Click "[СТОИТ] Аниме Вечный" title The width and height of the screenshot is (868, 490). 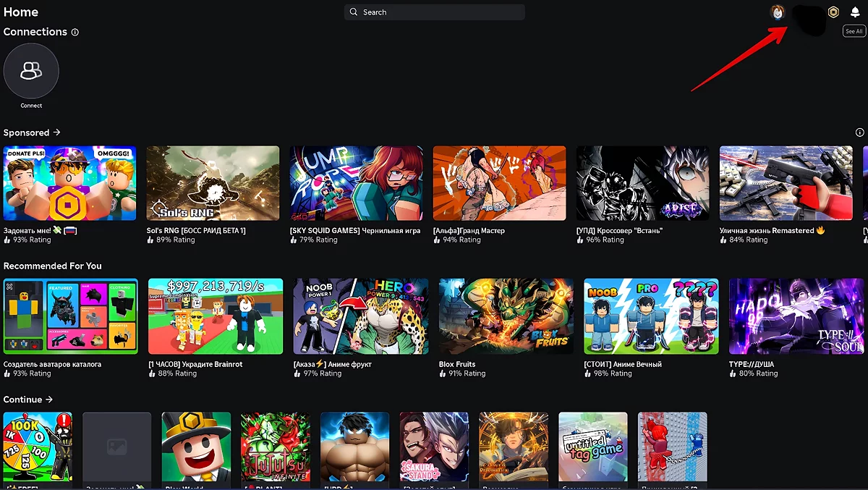(x=624, y=365)
